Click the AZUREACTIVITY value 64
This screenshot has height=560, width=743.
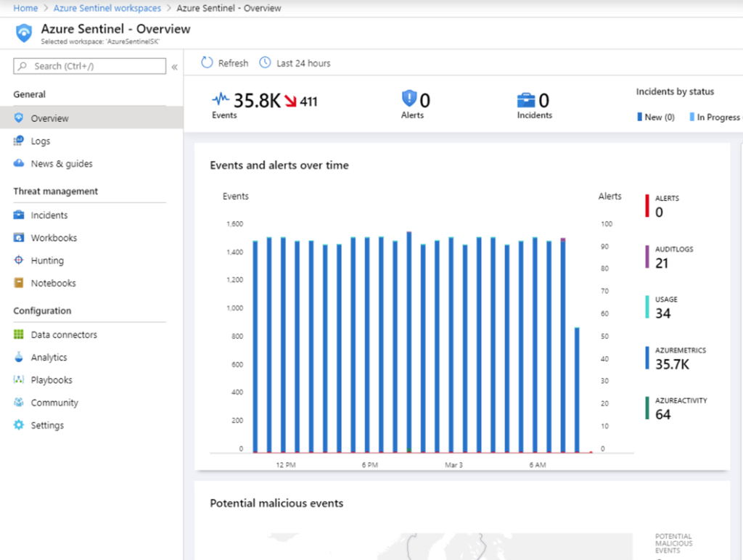coord(663,414)
